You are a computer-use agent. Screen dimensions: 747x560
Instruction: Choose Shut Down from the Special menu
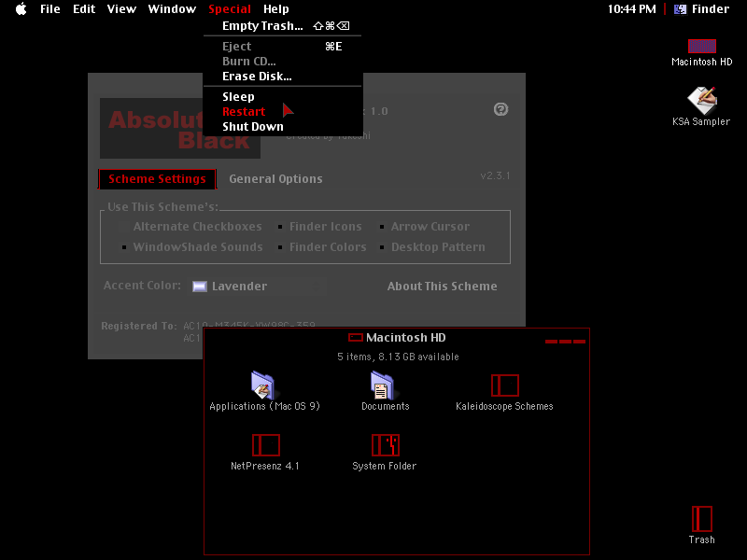point(283,127)
